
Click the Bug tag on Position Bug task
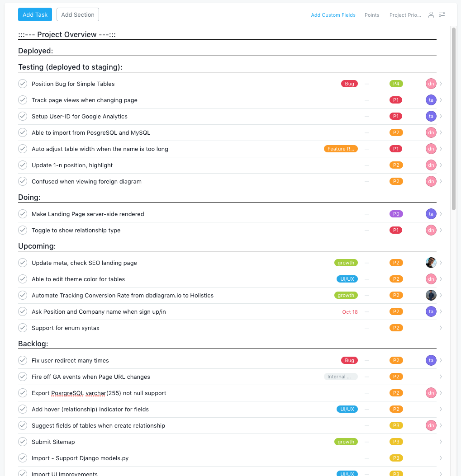[349, 84]
